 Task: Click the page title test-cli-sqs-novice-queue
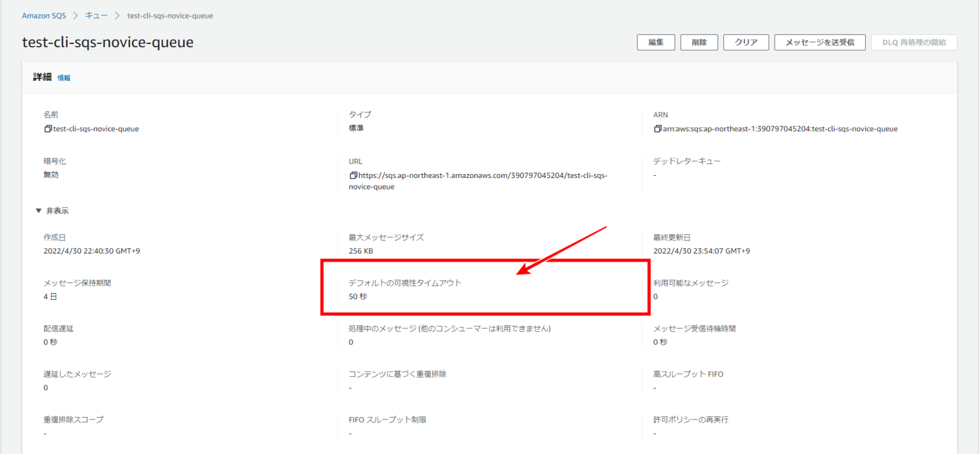[x=107, y=42]
